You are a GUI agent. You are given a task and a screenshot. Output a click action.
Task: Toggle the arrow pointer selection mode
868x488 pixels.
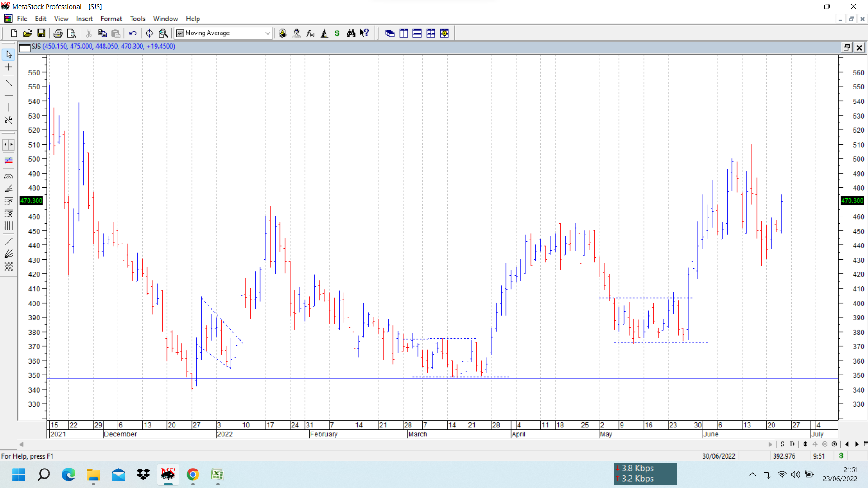click(x=9, y=54)
